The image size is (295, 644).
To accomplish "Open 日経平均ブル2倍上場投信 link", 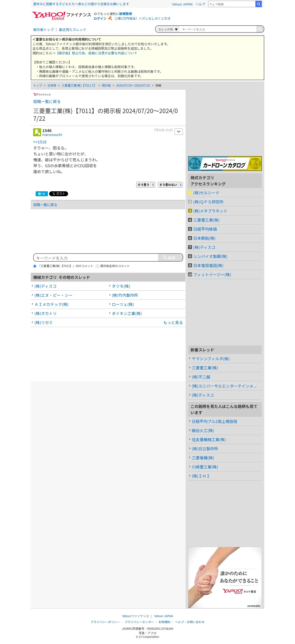I will click(214, 421).
